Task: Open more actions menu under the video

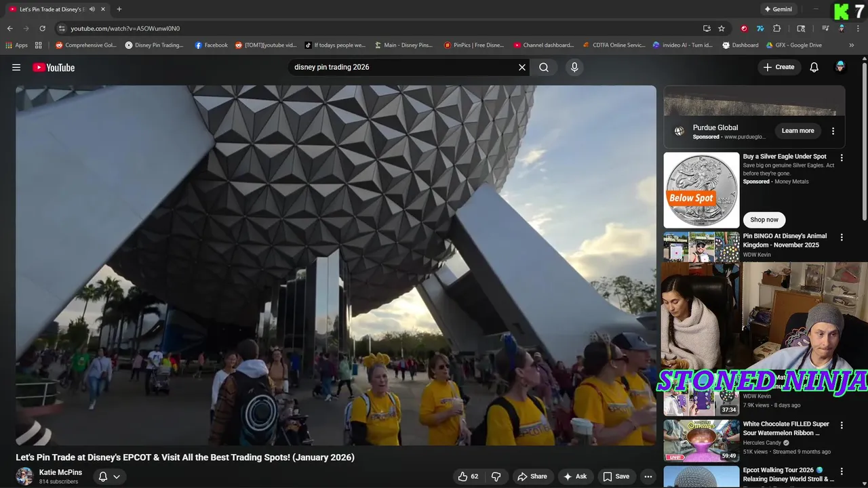Action: (x=648, y=476)
